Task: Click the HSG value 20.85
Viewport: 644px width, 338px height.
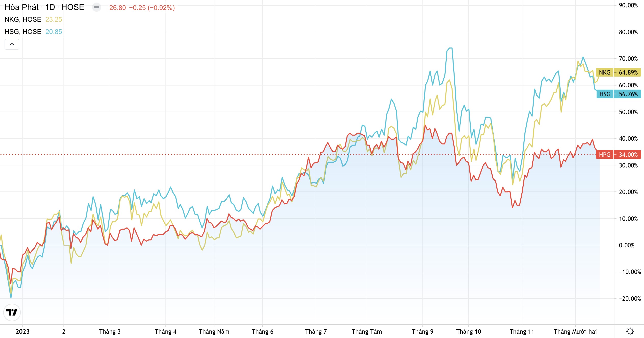Action: (x=54, y=32)
